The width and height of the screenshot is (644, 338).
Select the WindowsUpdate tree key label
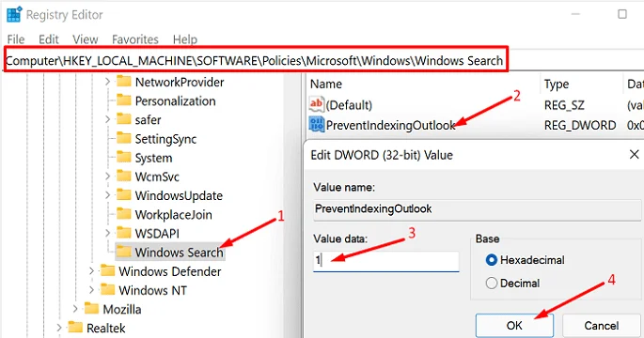[x=179, y=195]
